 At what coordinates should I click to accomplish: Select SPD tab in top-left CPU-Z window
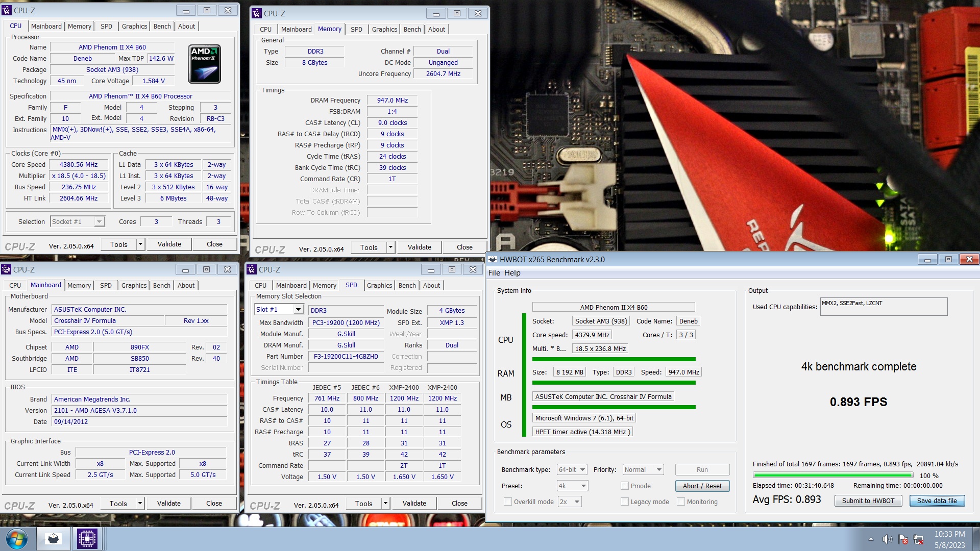click(106, 26)
